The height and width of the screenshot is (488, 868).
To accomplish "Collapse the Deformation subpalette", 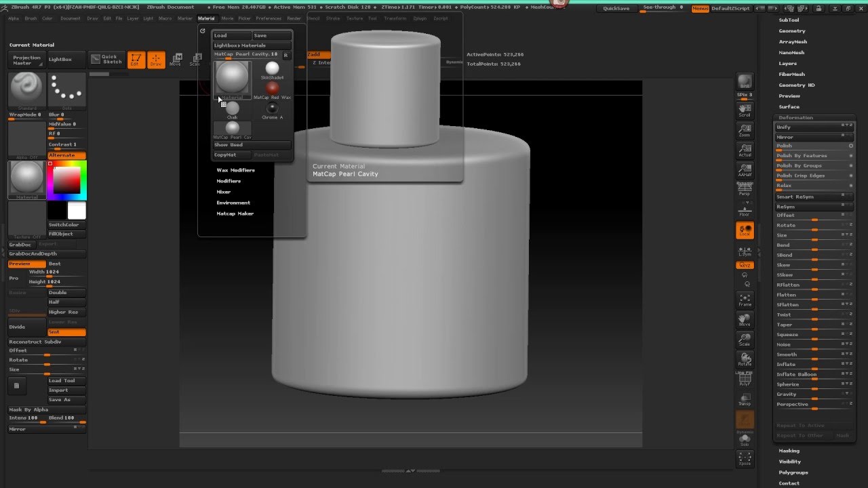I will 795,117.
